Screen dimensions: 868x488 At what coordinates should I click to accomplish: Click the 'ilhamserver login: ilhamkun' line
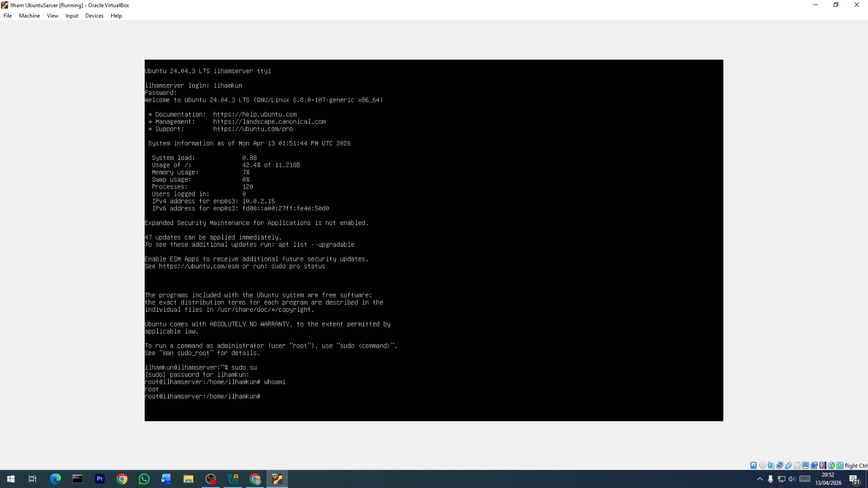point(194,86)
